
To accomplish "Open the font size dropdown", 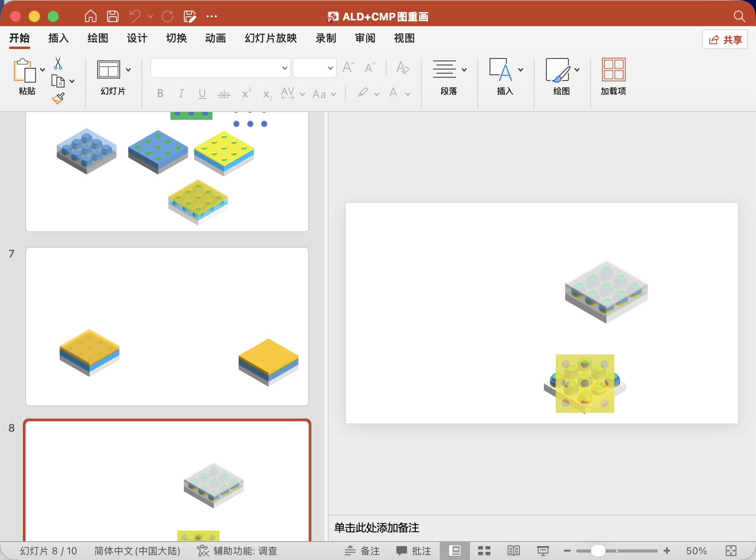I will [330, 68].
